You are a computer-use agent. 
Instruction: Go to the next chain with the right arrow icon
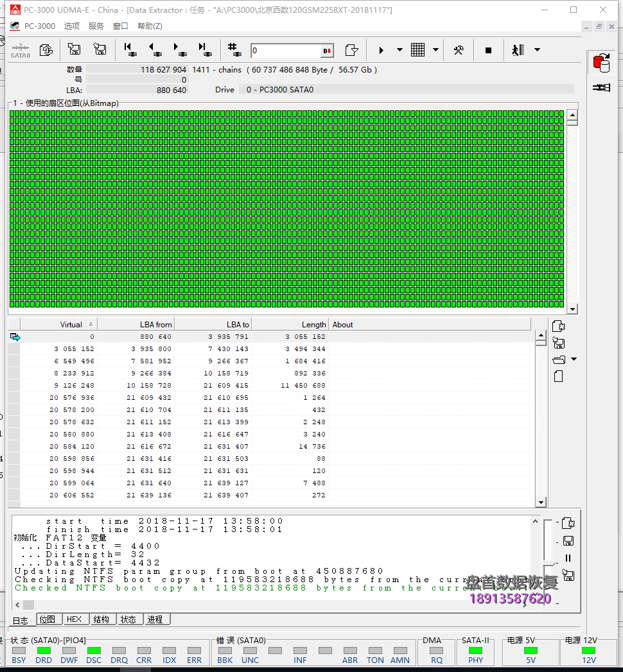[180, 49]
